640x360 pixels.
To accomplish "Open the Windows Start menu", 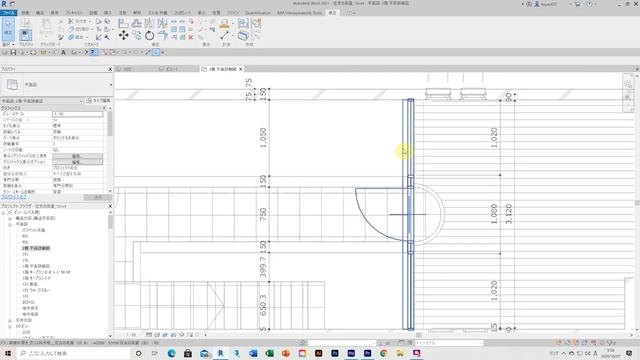I will [x=8, y=353].
